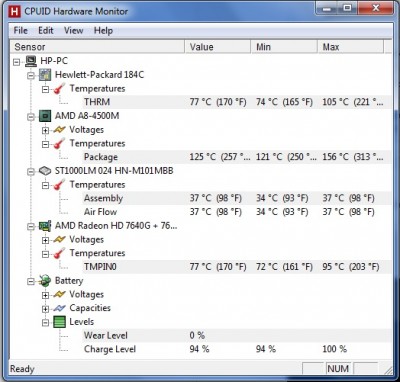Select the ST1000LM 024 hard drive icon
The width and height of the screenshot is (400, 382).
pos(45,171)
